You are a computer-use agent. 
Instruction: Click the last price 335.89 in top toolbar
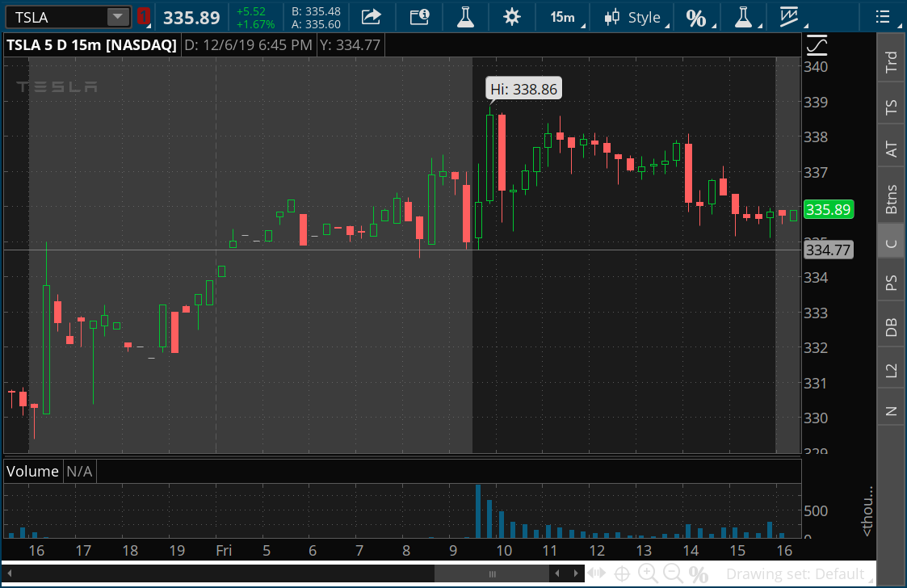pyautogui.click(x=191, y=17)
